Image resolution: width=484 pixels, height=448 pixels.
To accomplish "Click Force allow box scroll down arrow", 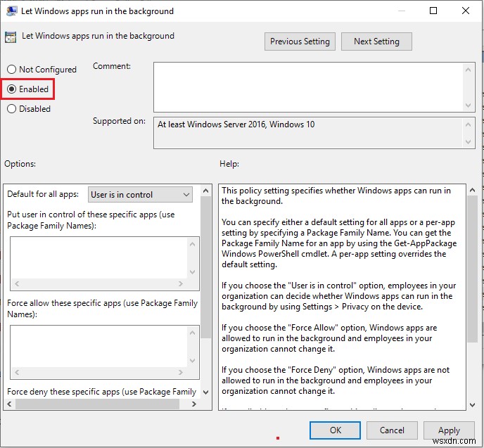I will coord(193,360).
